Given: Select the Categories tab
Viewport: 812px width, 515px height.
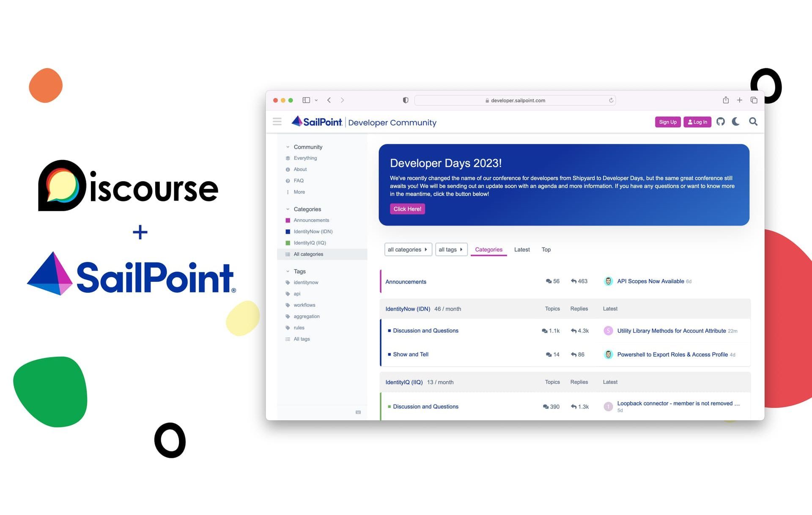Looking at the screenshot, I should [x=489, y=249].
